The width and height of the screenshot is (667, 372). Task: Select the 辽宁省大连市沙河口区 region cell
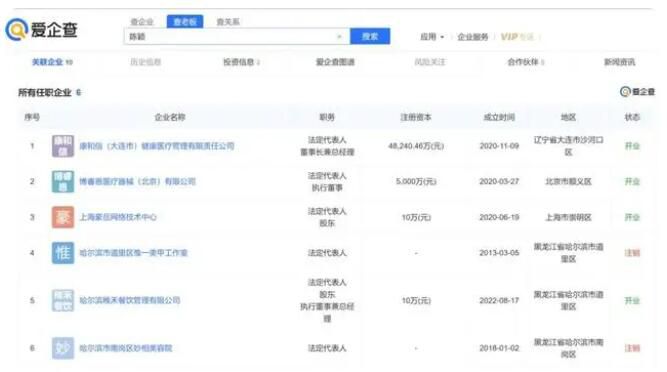[x=568, y=146]
